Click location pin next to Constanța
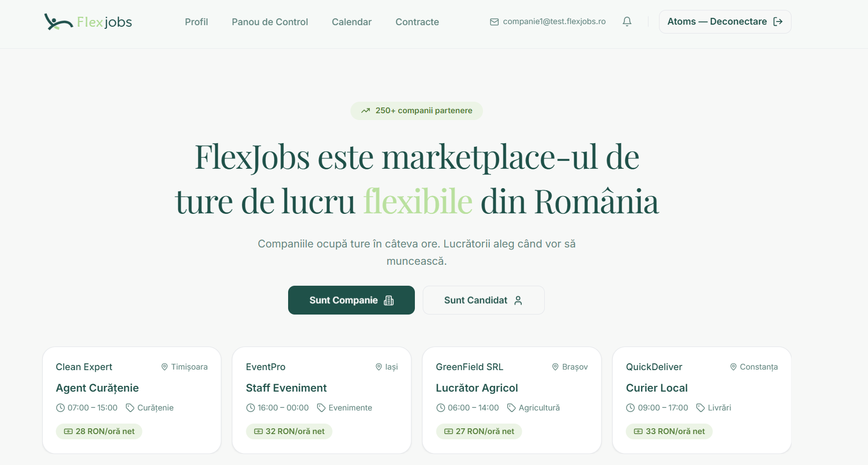The width and height of the screenshot is (868, 465). click(733, 367)
